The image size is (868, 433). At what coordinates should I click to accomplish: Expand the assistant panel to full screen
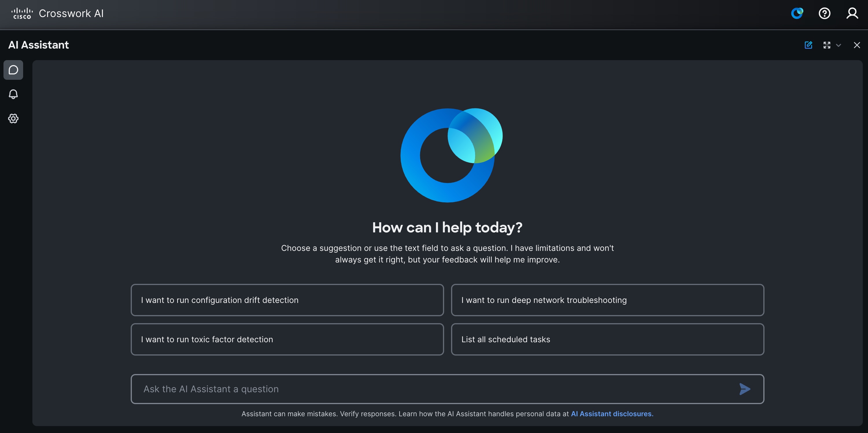click(x=827, y=45)
